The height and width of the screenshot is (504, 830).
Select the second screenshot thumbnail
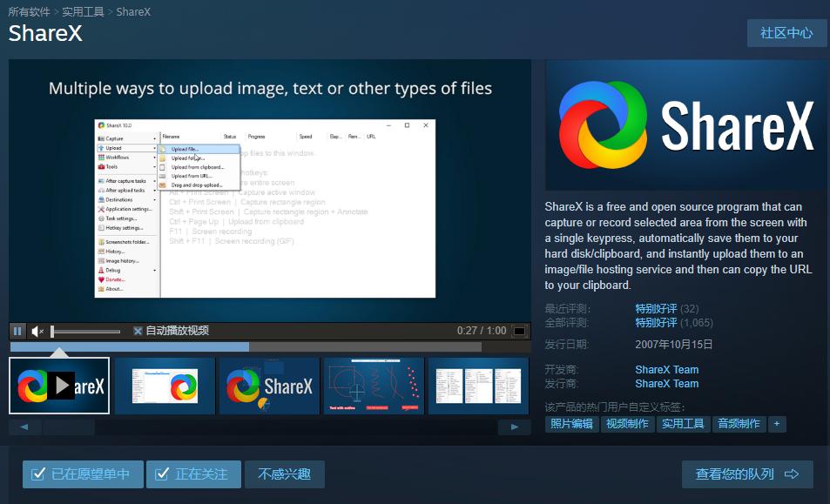click(x=164, y=386)
